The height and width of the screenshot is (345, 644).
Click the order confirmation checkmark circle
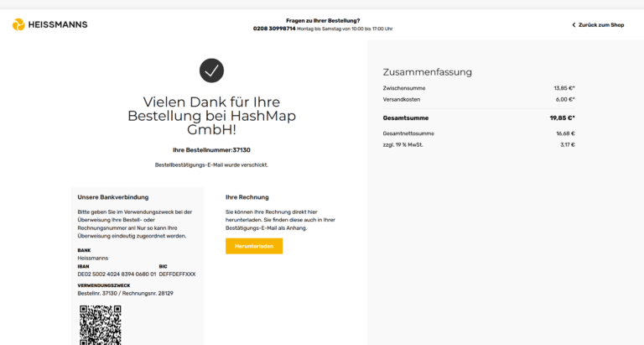(x=211, y=71)
